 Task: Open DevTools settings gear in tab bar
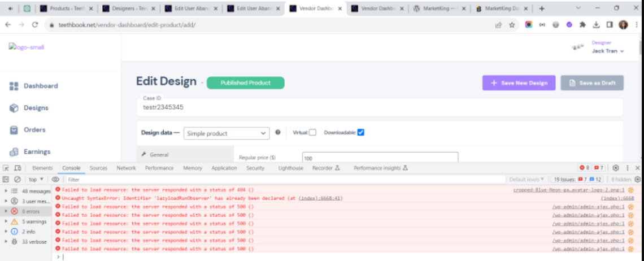(616, 168)
